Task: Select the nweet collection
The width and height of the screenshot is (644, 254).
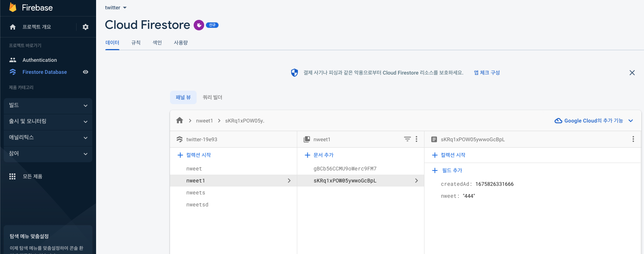Action: click(194, 169)
